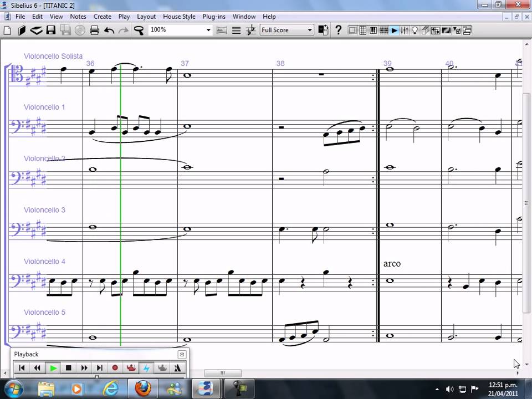Click the red Live Tempo conductor icon
Viewport: 532px width, 399px height.
point(131,368)
